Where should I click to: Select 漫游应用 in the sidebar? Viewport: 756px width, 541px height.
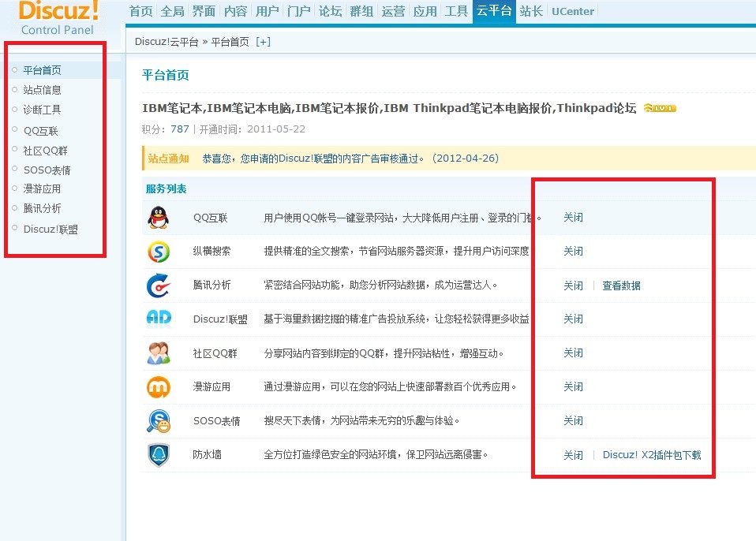[x=43, y=188]
